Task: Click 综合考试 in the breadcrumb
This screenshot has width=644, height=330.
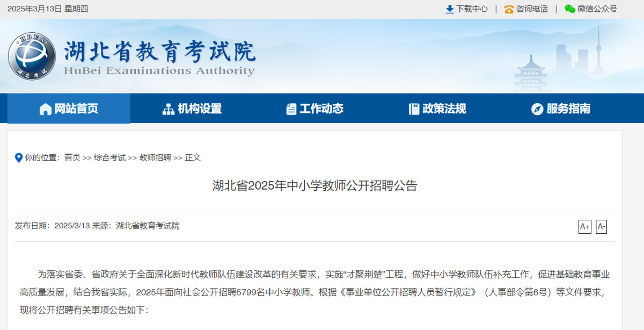Action: coord(109,157)
